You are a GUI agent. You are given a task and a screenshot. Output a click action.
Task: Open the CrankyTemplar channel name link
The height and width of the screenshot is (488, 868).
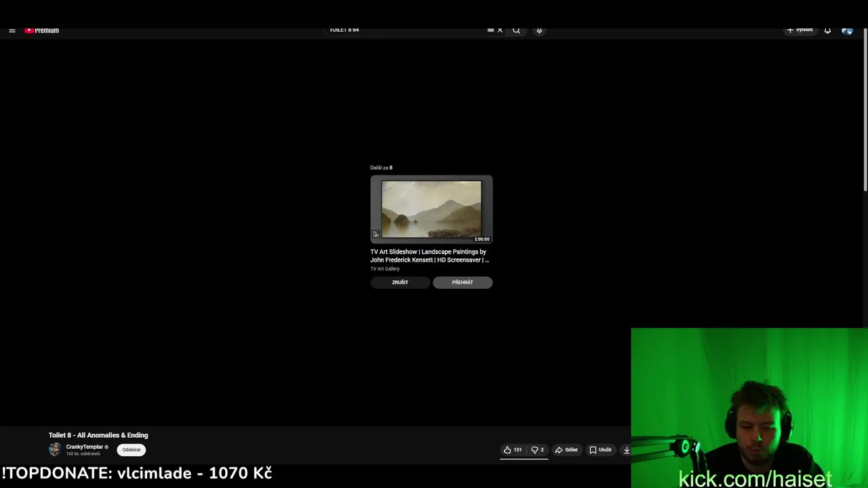85,447
